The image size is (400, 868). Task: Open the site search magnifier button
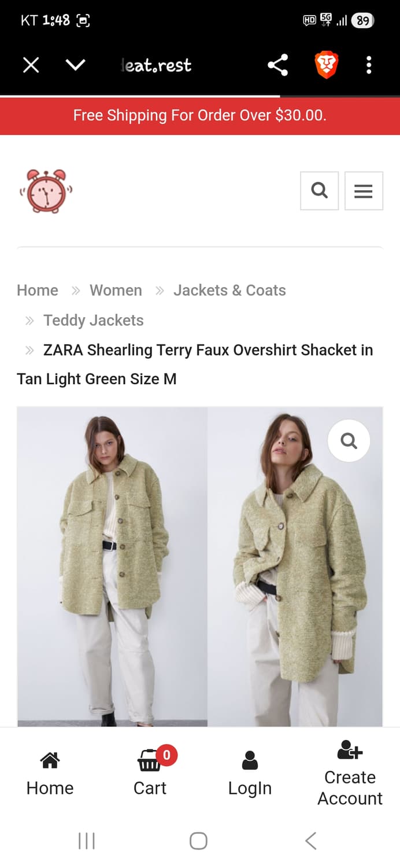coord(319,190)
